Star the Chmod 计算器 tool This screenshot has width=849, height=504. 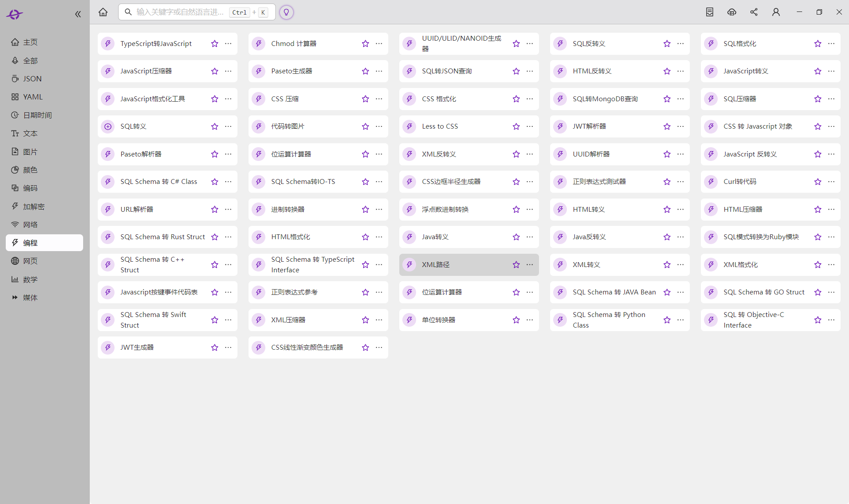(365, 44)
